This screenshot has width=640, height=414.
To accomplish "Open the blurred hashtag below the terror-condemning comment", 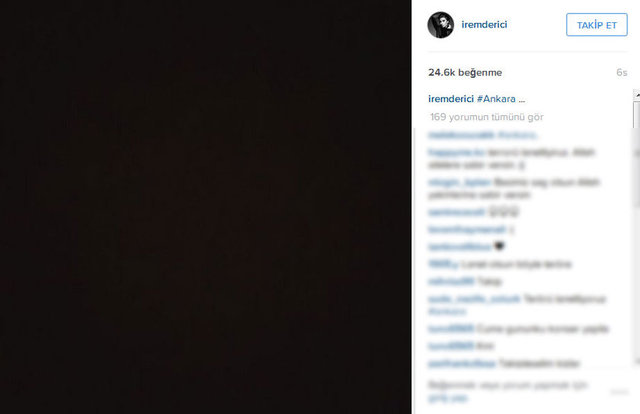I will [447, 312].
